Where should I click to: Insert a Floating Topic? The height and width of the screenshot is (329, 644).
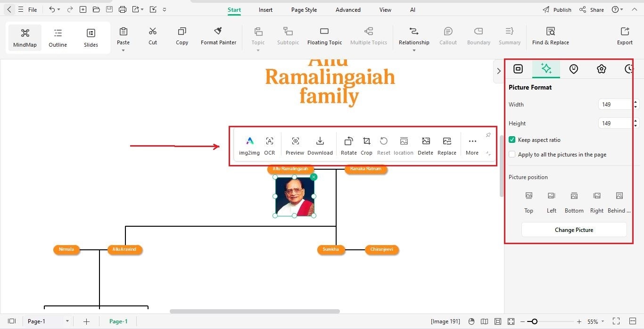324,36
